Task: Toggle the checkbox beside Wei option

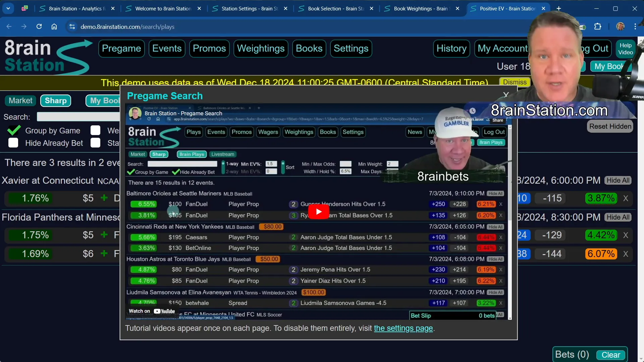Action: coord(96,130)
